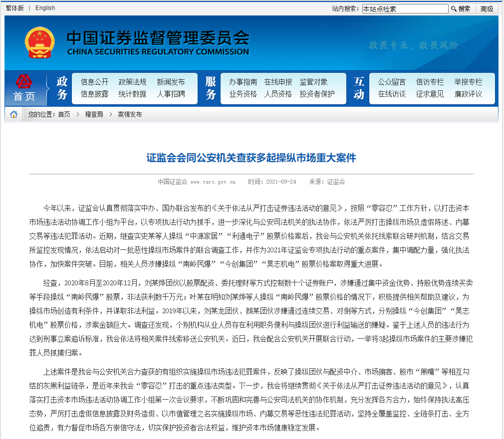Go to 新闻发布 section
Viewport: 504px width, 439px height.
171,82
